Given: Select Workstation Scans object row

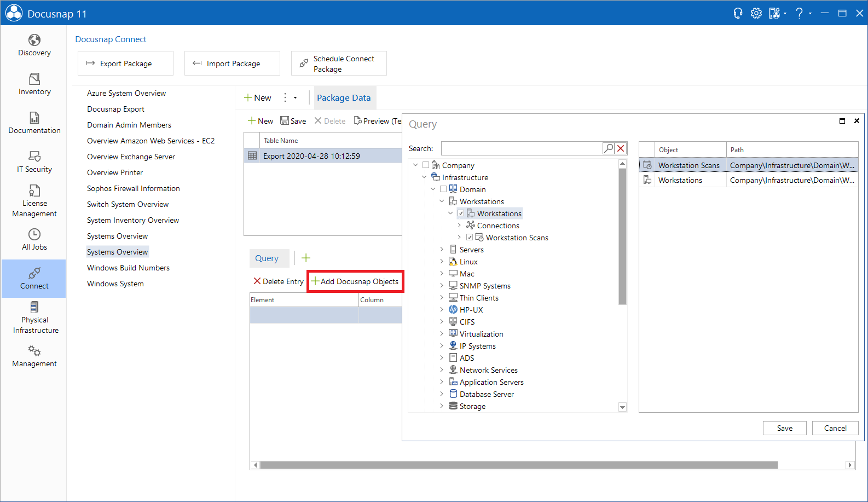Looking at the screenshot, I should [x=749, y=165].
